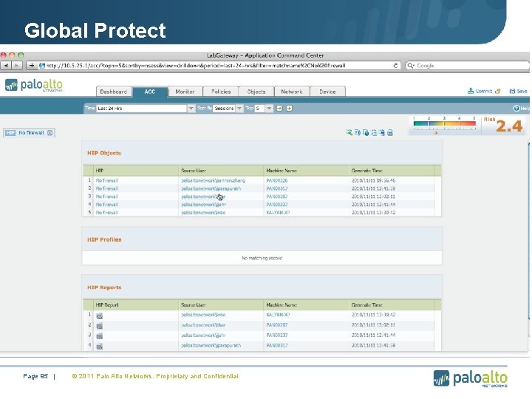Image resolution: width=532 pixels, height=399 pixels.
Task: Click the green arrow apply icon after Top
Action: point(279,108)
